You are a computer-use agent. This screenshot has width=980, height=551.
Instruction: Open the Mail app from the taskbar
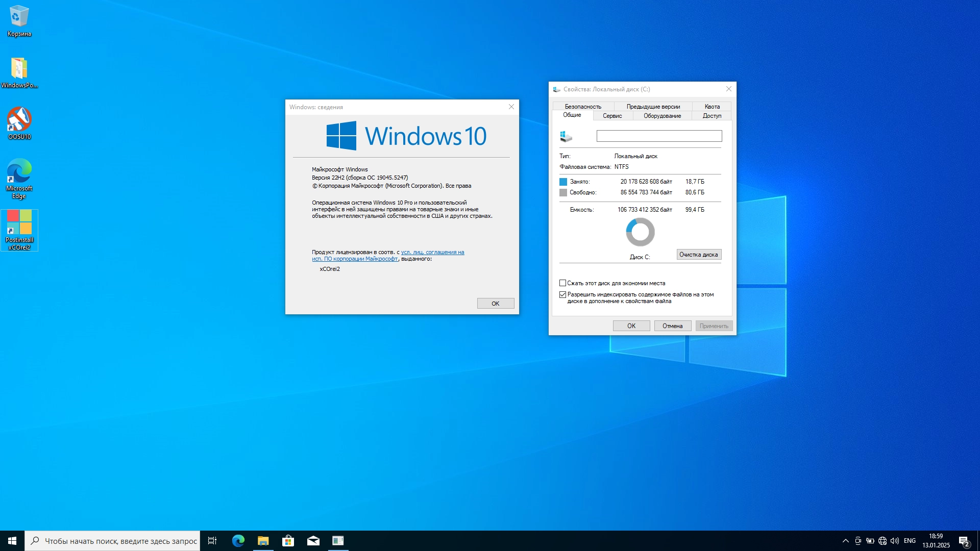click(x=313, y=541)
